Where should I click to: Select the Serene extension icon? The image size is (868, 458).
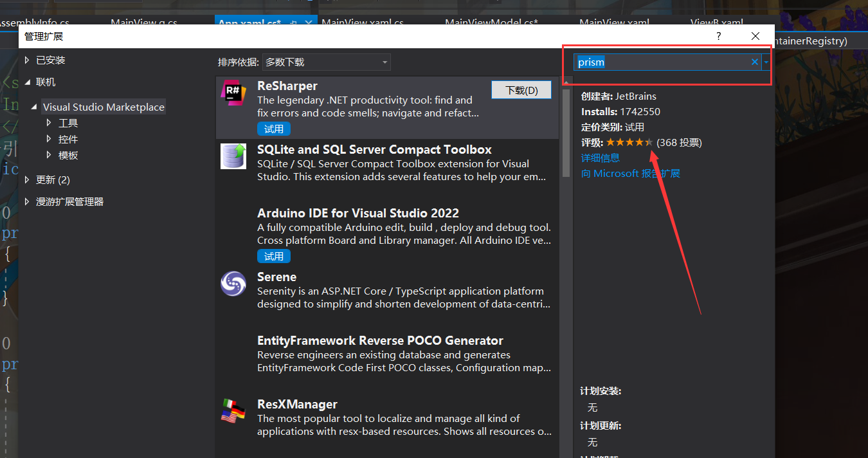233,283
